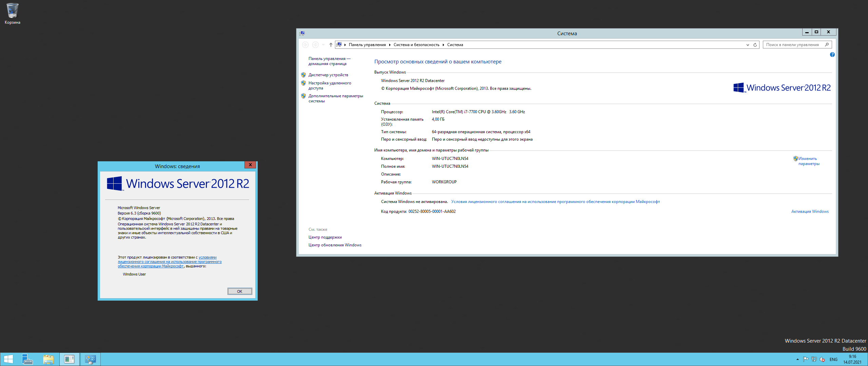Switch to the winver taskbar item

70,359
